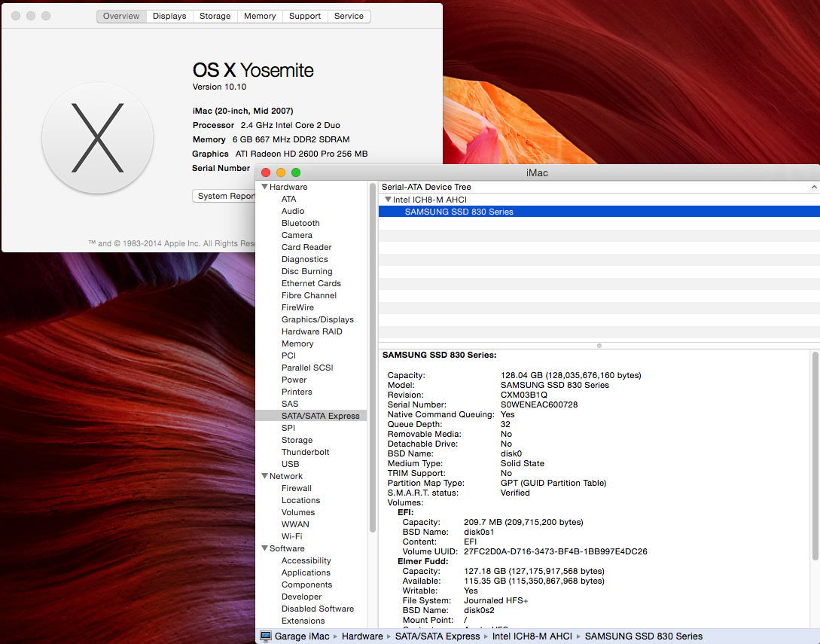Open the Displays tab
Screen dimensions: 820x644
(x=169, y=17)
